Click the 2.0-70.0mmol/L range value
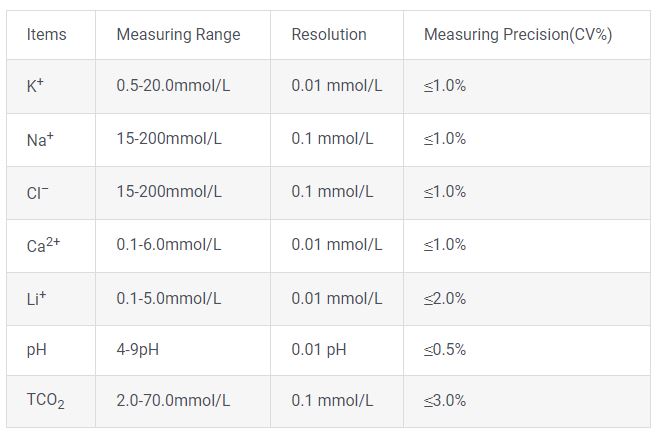Image resolution: width=657 pixels, height=435 pixels. 173,401
